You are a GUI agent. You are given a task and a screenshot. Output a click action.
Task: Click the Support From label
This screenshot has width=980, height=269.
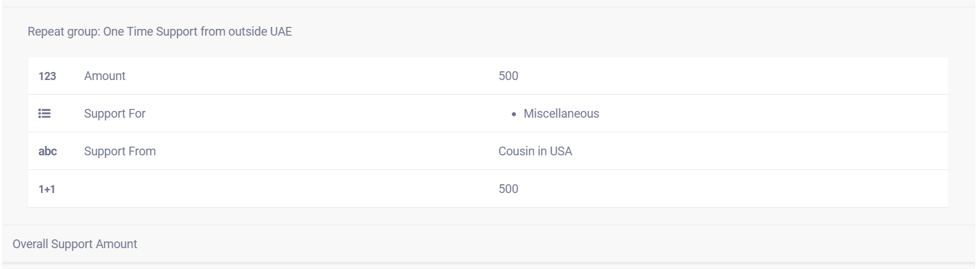click(120, 151)
